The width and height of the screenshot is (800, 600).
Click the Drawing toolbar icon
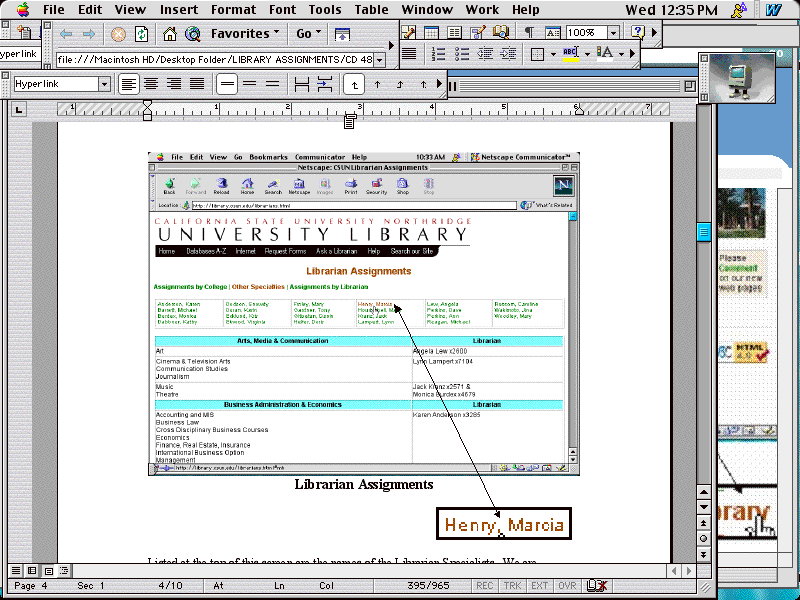pyautogui.click(x=478, y=33)
